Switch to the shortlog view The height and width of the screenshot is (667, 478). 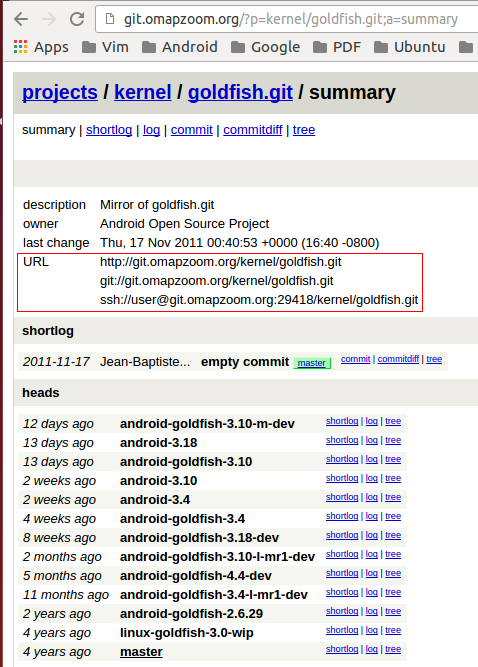click(x=109, y=130)
